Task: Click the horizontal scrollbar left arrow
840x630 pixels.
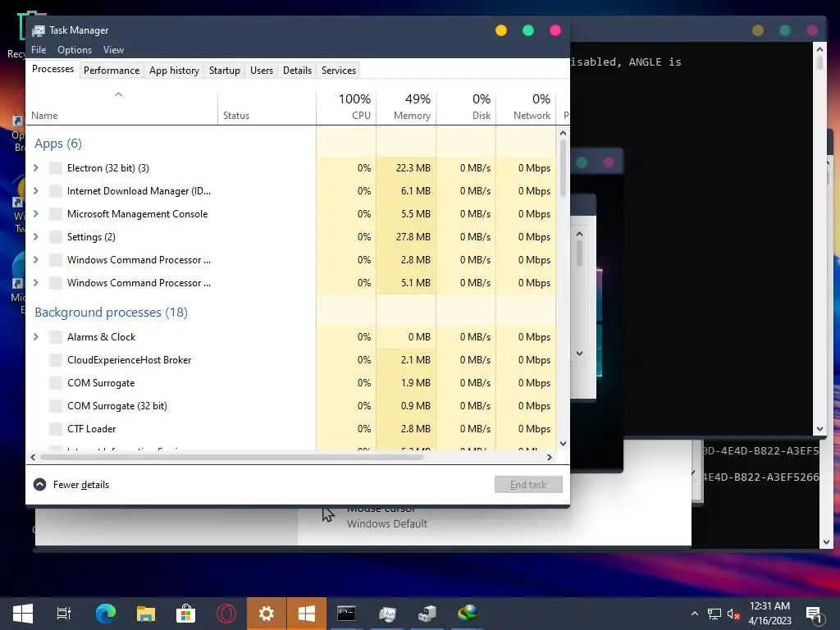Action: 33,458
